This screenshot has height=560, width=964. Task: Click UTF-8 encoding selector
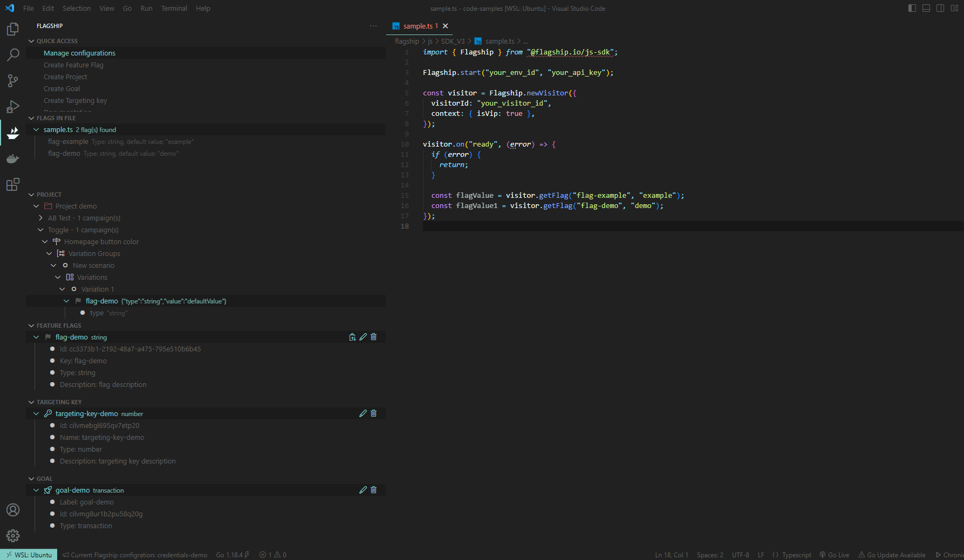740,555
